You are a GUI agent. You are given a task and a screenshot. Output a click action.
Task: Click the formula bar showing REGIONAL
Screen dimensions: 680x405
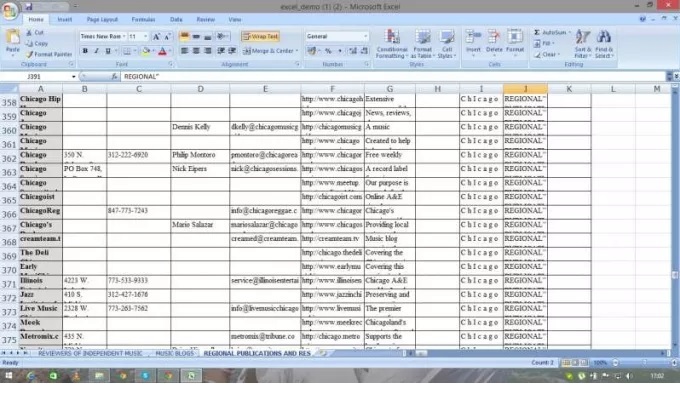tap(392, 77)
